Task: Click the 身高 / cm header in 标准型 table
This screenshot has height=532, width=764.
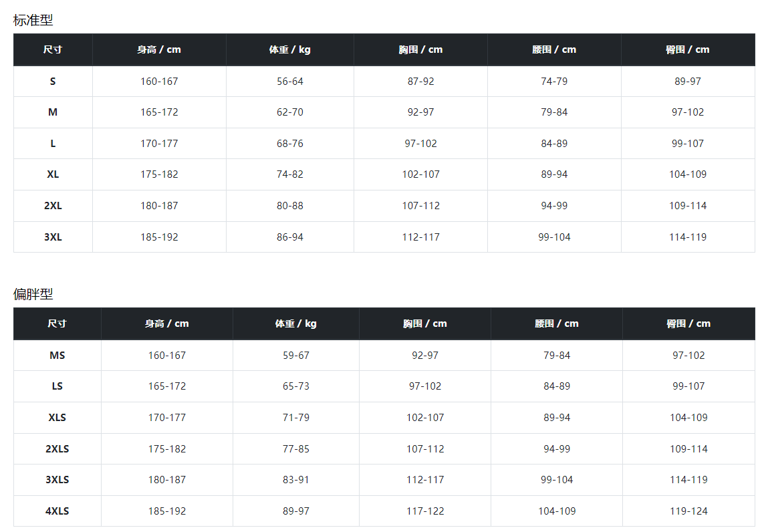Action: [x=159, y=49]
